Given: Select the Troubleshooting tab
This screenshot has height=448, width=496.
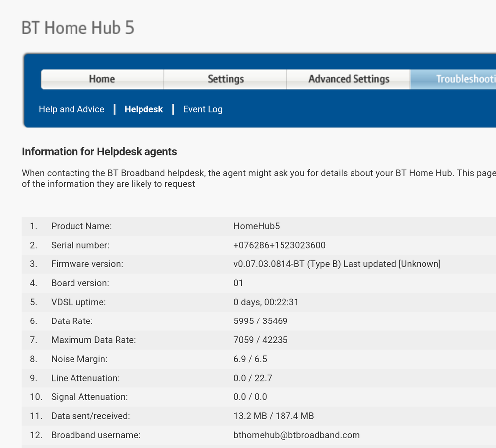Looking at the screenshot, I should (x=453, y=79).
